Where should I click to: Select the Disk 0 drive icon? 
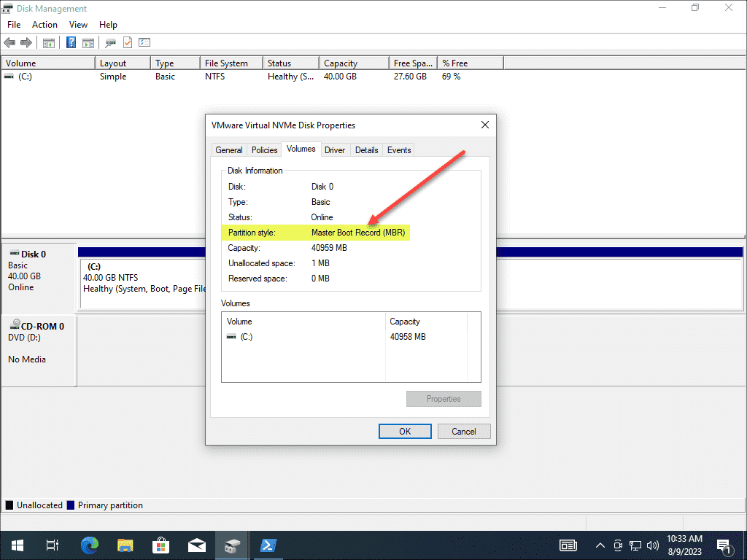(15, 253)
